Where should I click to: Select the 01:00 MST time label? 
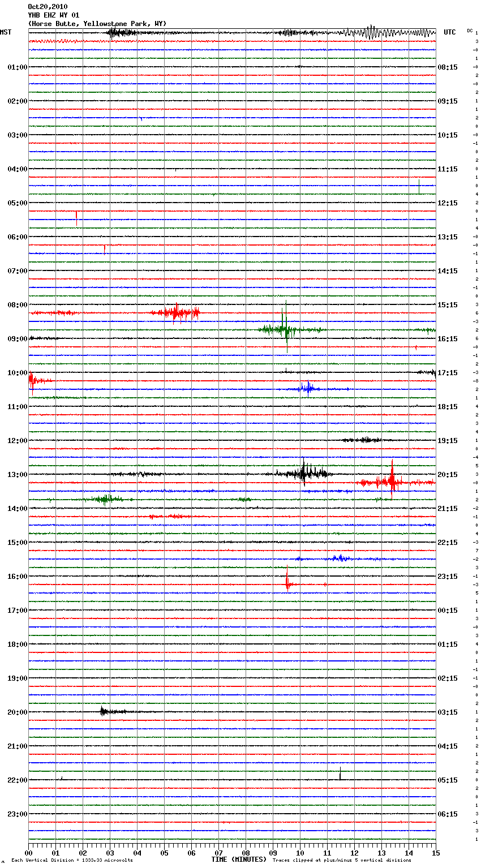click(18, 67)
